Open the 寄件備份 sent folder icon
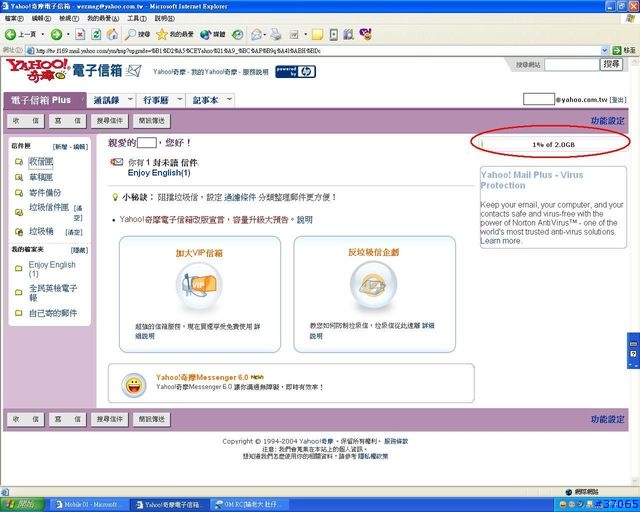 [19, 193]
